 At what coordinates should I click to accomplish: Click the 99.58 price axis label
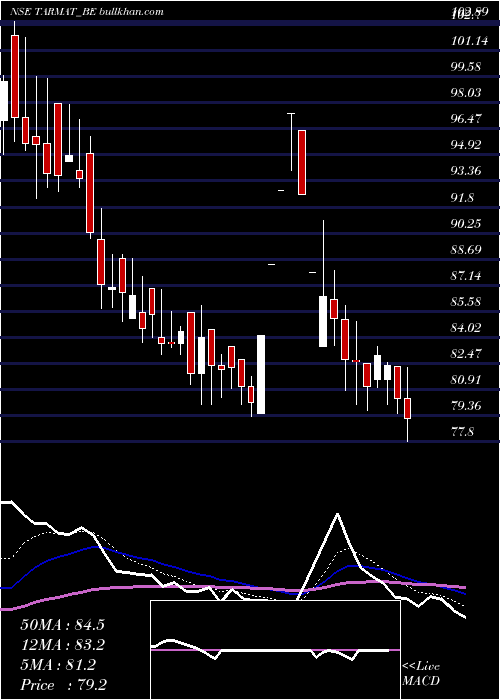466,67
